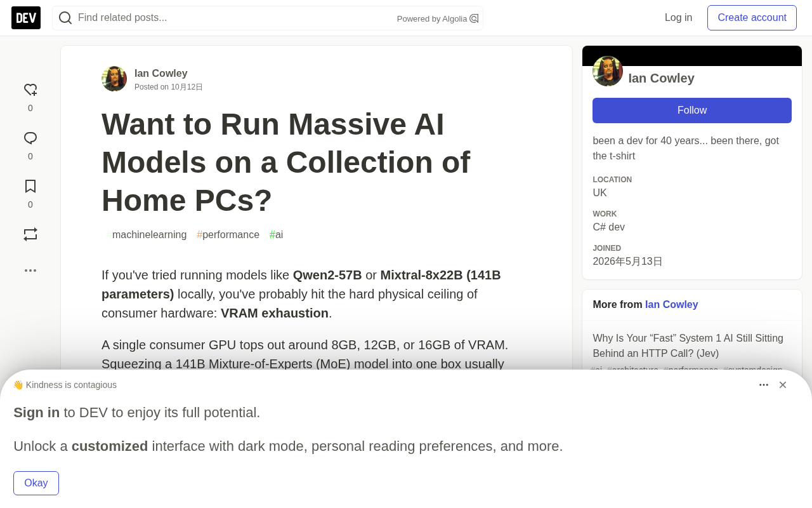Image resolution: width=812 pixels, height=508 pixels.
Task: Click the UK location value
Action: 600,193
